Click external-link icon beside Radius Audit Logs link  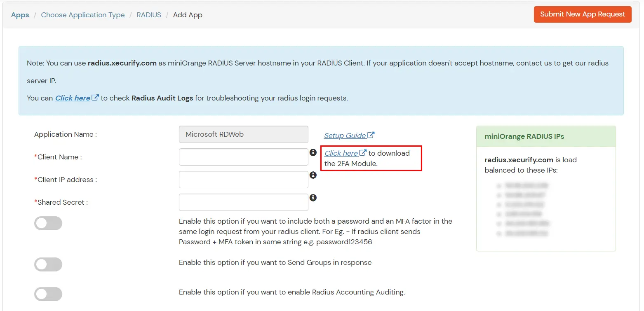click(95, 98)
